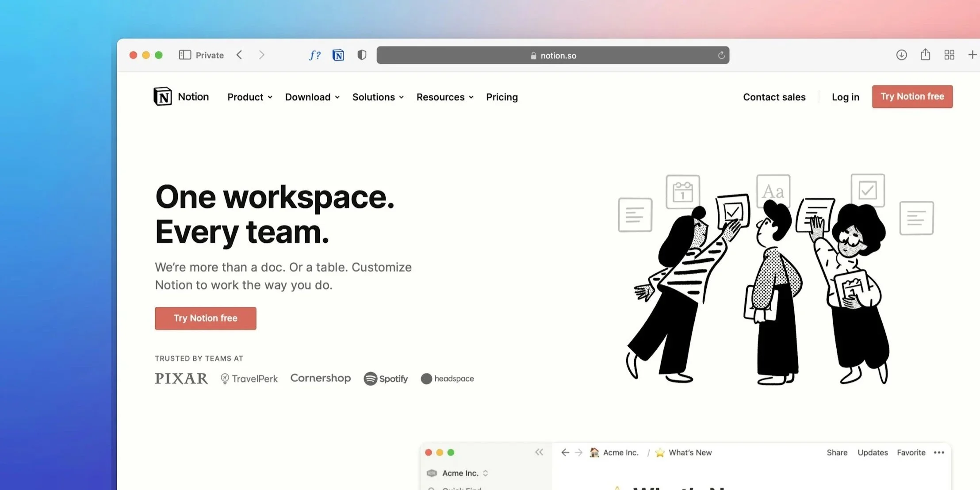Click the f? font extension icon
The image size is (980, 490).
[x=314, y=55]
